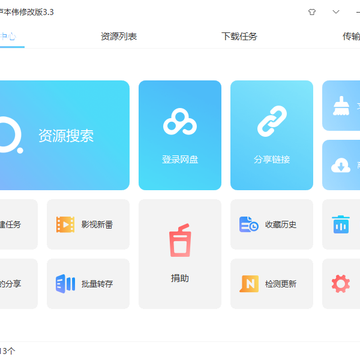The image size is (360, 360).
Task: Open the 捐助 label
Action: (180, 278)
